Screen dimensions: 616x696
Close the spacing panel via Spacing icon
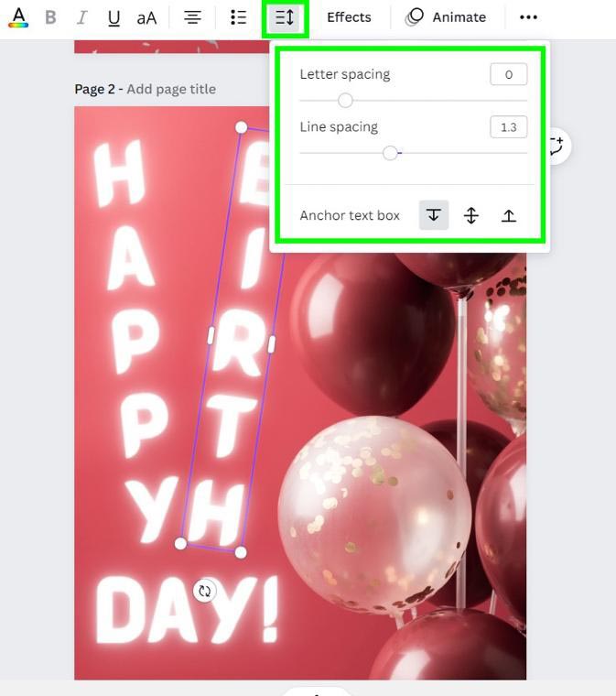285,17
